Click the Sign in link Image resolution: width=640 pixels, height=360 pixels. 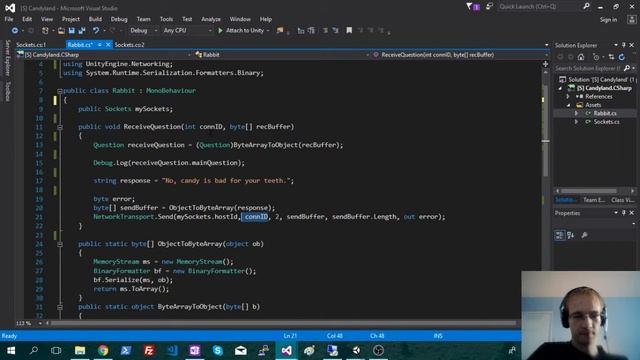click(x=608, y=20)
